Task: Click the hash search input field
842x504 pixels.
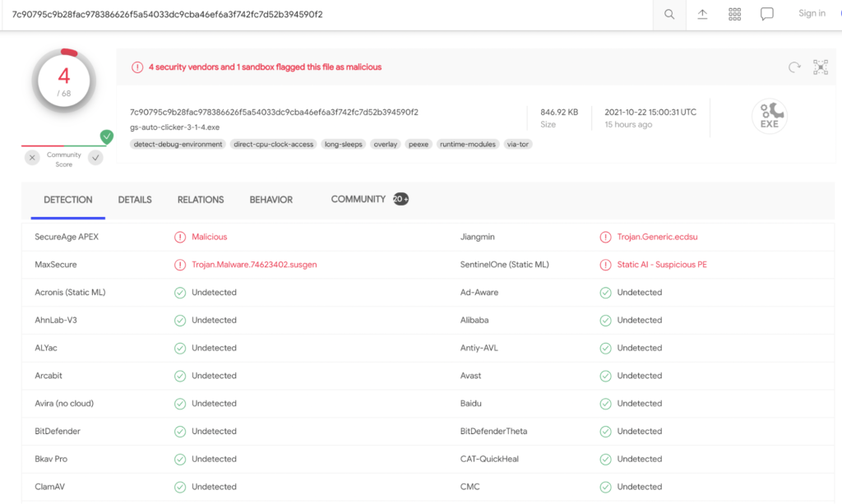Action: click(x=329, y=15)
